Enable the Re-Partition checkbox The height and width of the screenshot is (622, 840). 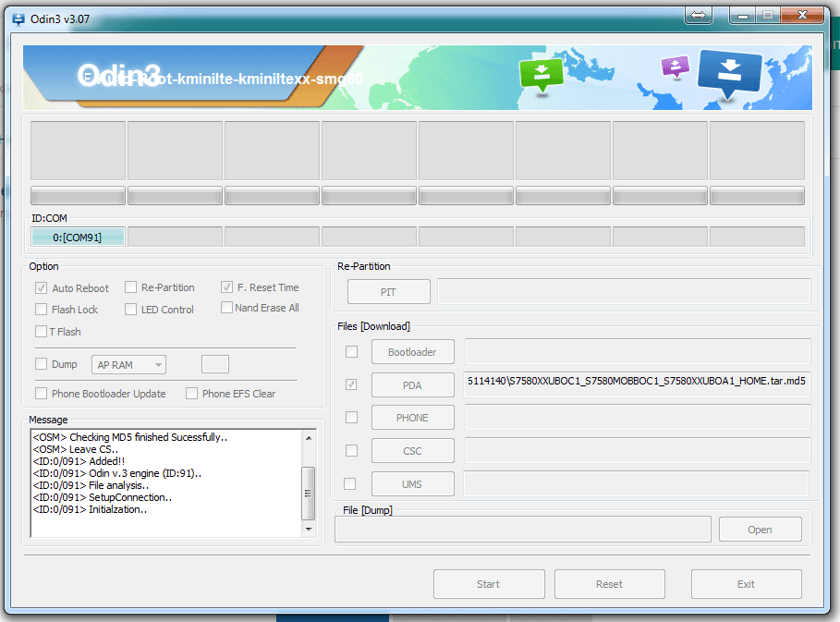(x=130, y=287)
